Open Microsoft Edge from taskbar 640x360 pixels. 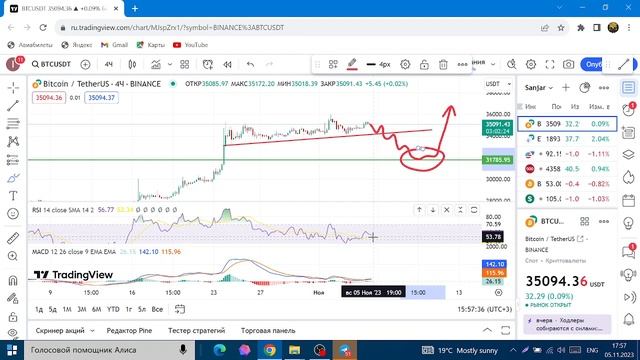click(220, 350)
